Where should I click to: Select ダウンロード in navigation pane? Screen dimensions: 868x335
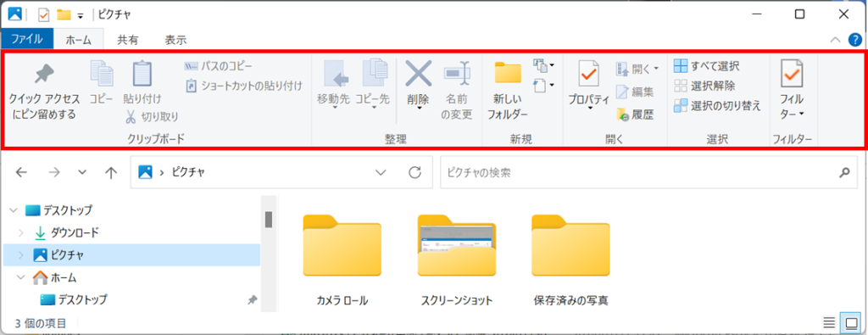67,233
